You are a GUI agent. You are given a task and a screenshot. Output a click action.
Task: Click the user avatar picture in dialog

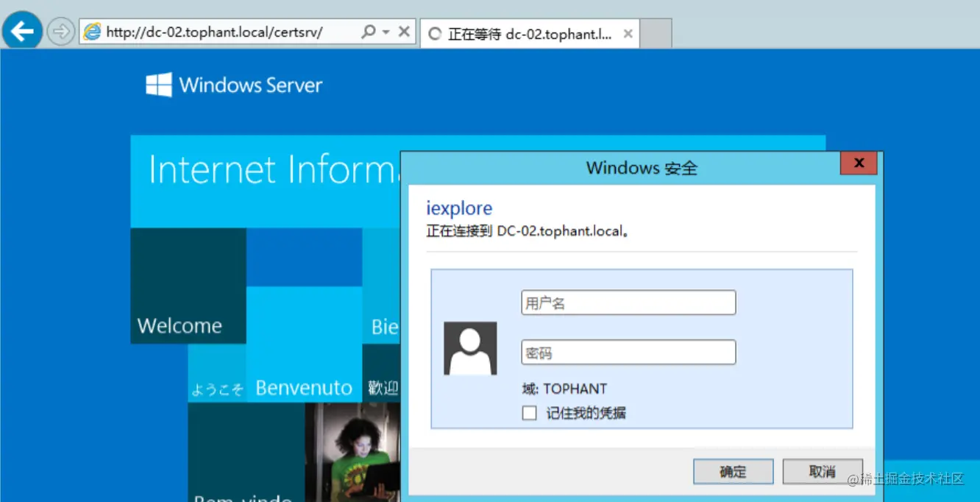click(470, 348)
